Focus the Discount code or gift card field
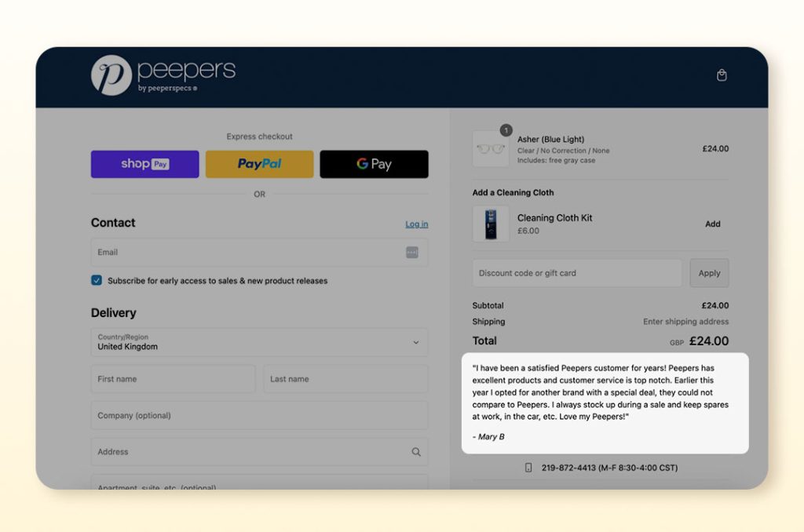Image resolution: width=804 pixels, height=532 pixels. [576, 273]
